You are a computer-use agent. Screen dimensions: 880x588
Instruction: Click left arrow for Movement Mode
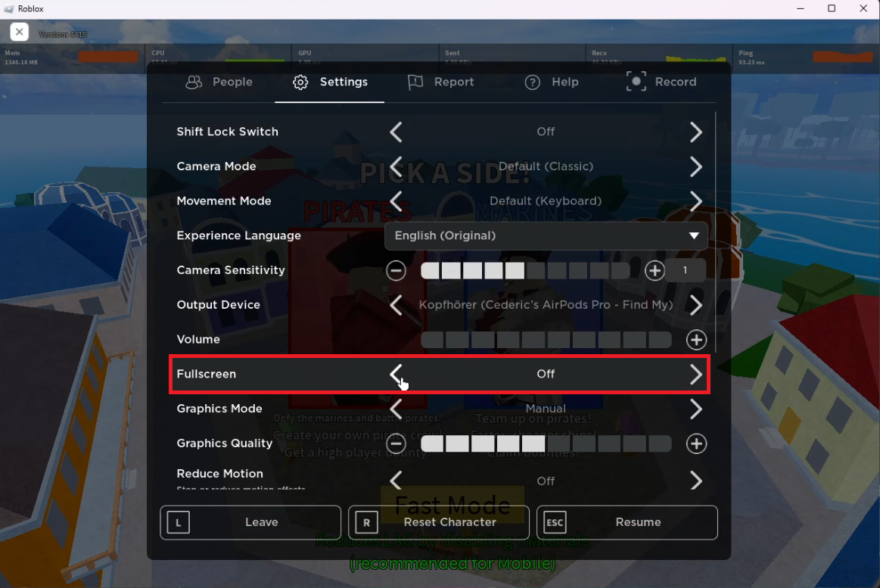pyautogui.click(x=396, y=201)
